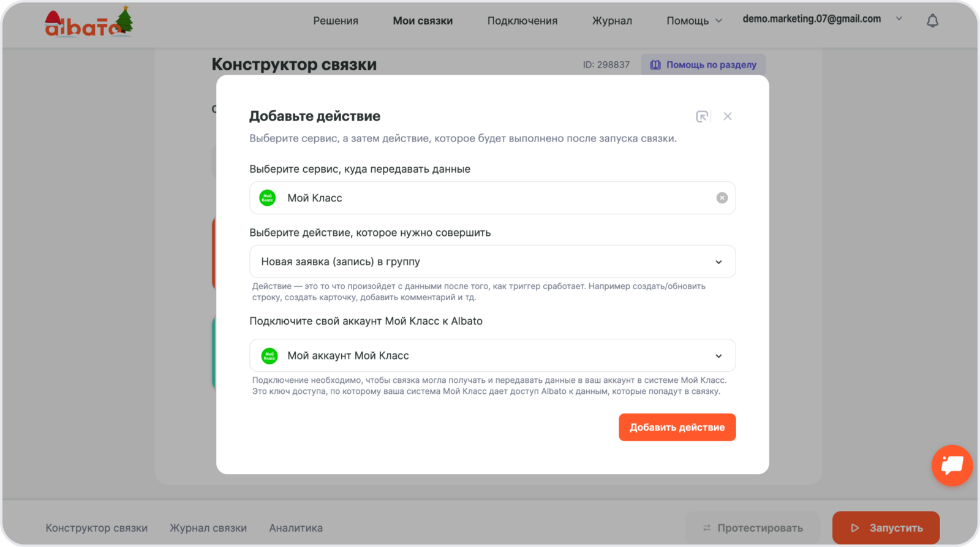This screenshot has height=547, width=980.
Task: Open the notifications bell
Action: (932, 21)
